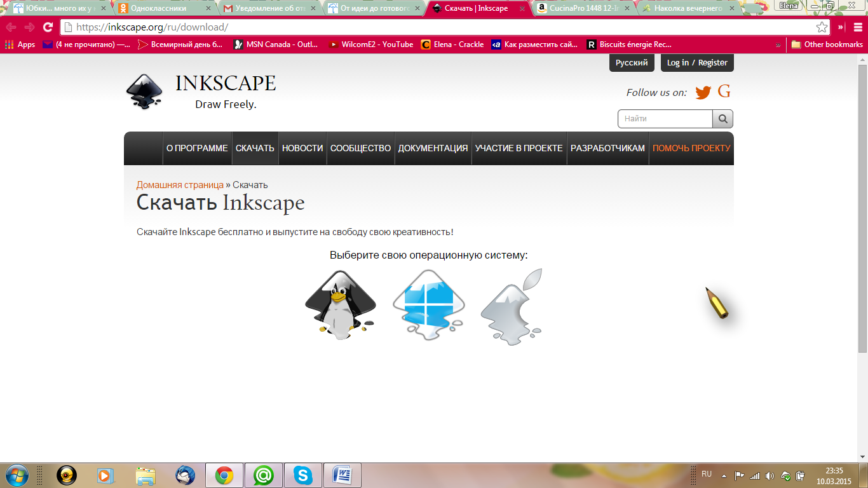Show hidden system tray icons

point(724,475)
